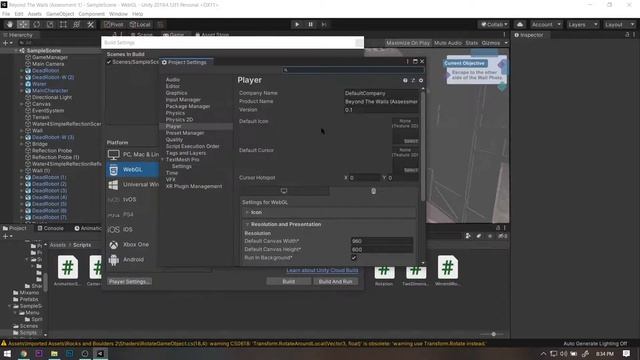Image resolution: width=640 pixels, height=360 pixels.
Task: Open the Component menu
Action: (91, 14)
